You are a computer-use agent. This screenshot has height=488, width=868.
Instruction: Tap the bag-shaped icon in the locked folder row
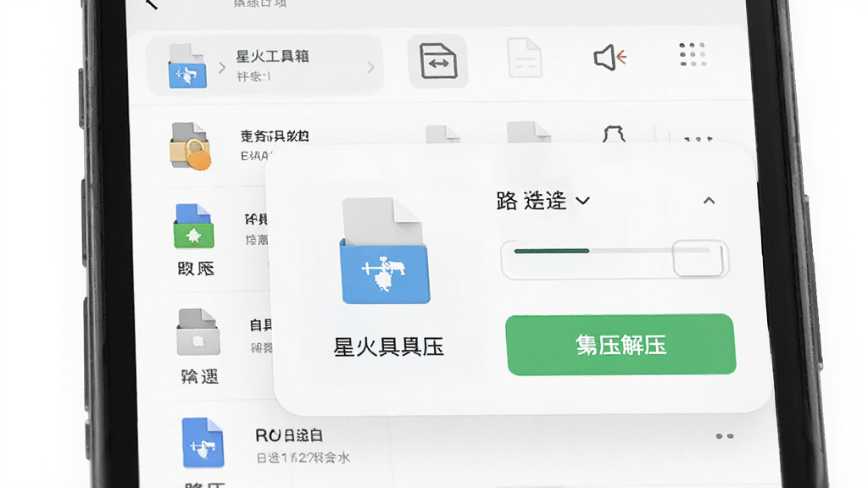pyautogui.click(x=614, y=135)
